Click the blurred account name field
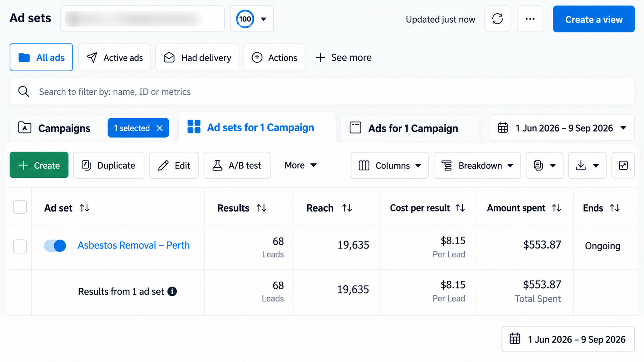The image size is (644, 362). point(143,19)
